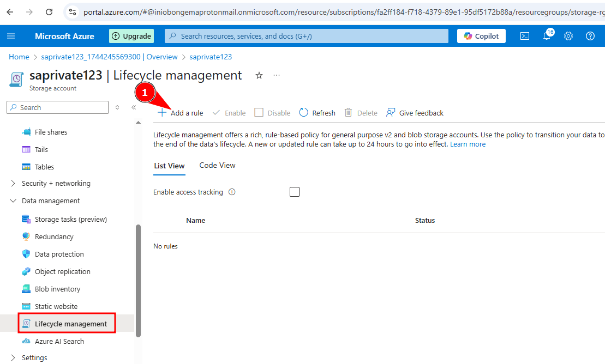Screen dimensions: 605x364
Task: Expand Security + networking section
Action: click(13, 184)
